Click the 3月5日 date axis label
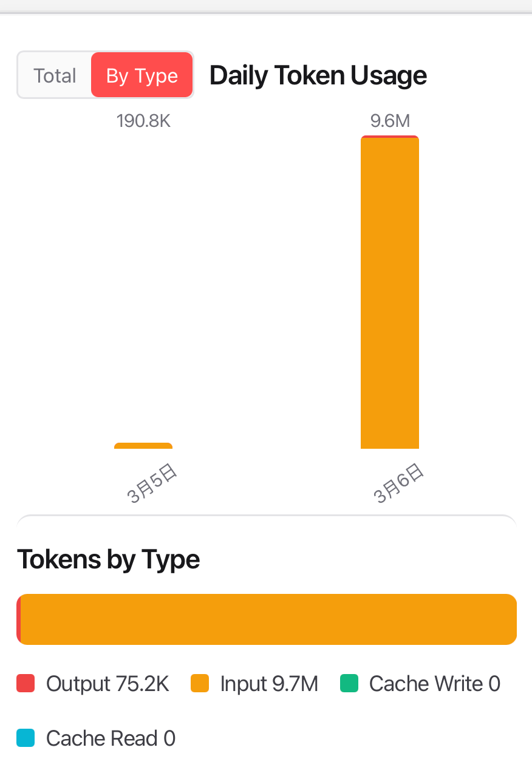 (x=152, y=483)
